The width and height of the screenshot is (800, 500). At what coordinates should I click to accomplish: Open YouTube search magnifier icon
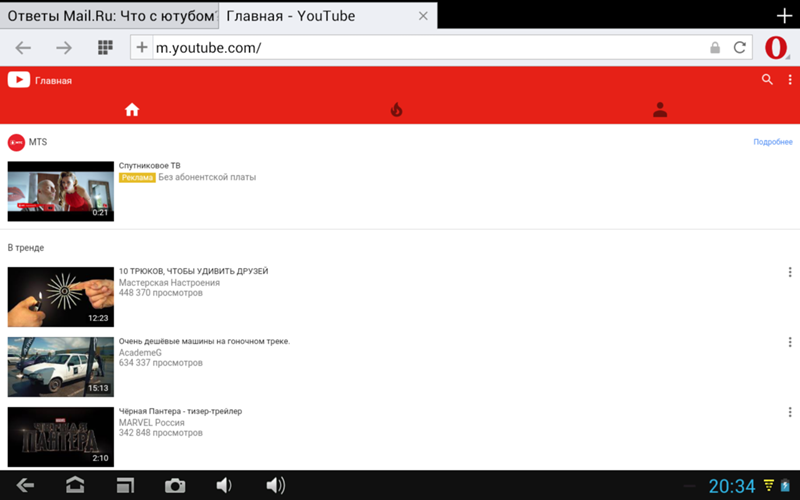pyautogui.click(x=767, y=80)
